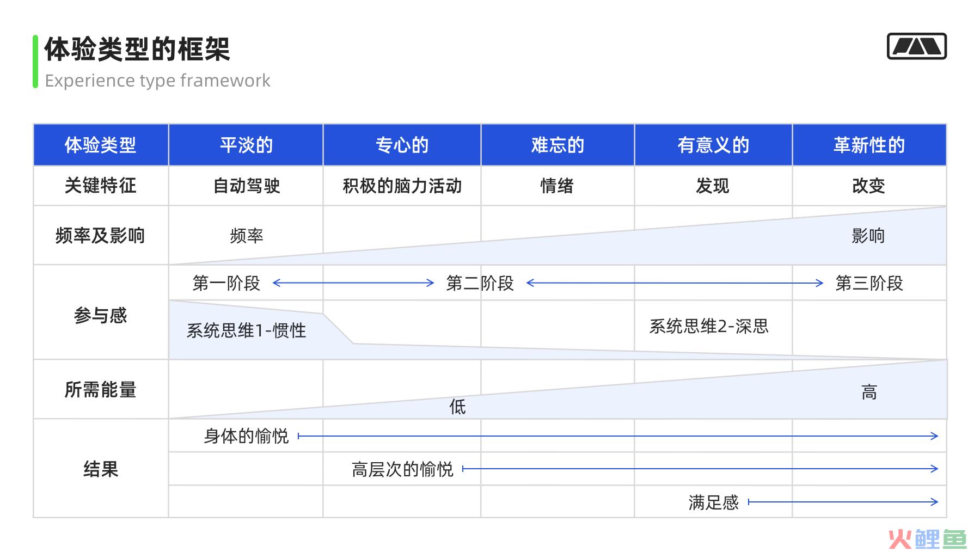The height and width of the screenshot is (552, 980).
Task: Click the 有意义的 column header
Action: [x=714, y=145]
